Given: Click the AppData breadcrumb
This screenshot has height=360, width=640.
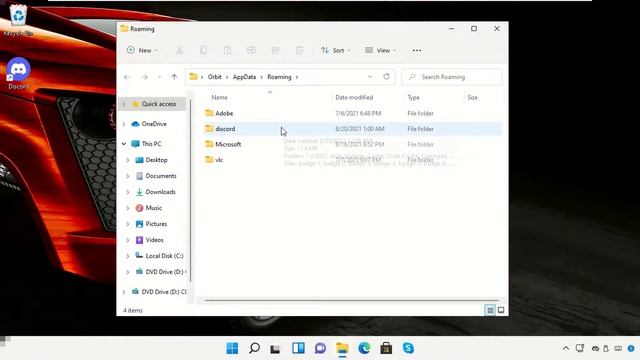Looking at the screenshot, I should coord(244,77).
